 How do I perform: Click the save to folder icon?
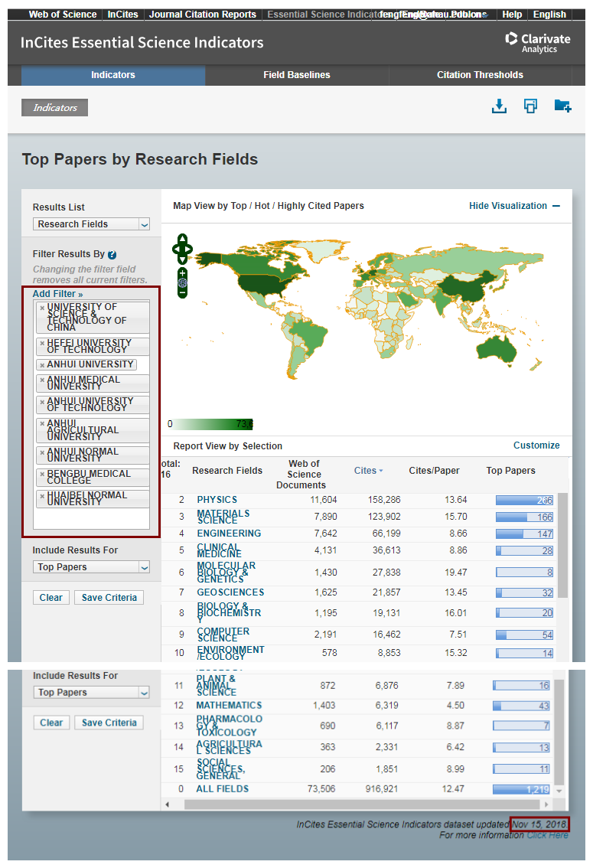pyautogui.click(x=562, y=106)
